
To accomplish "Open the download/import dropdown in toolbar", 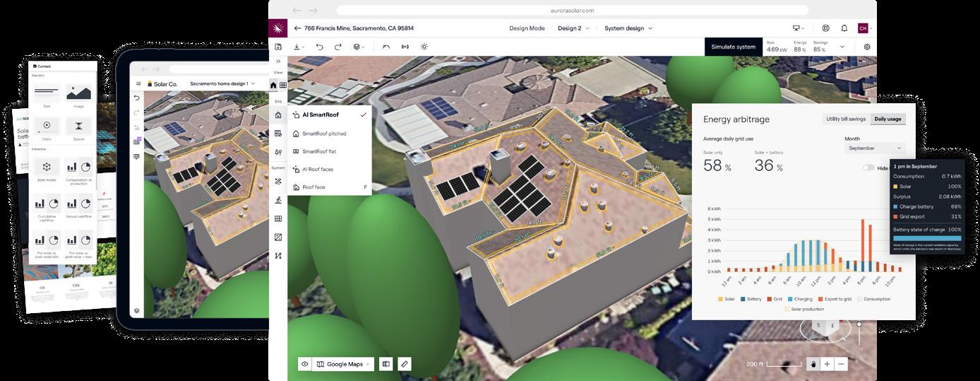I will tap(299, 47).
